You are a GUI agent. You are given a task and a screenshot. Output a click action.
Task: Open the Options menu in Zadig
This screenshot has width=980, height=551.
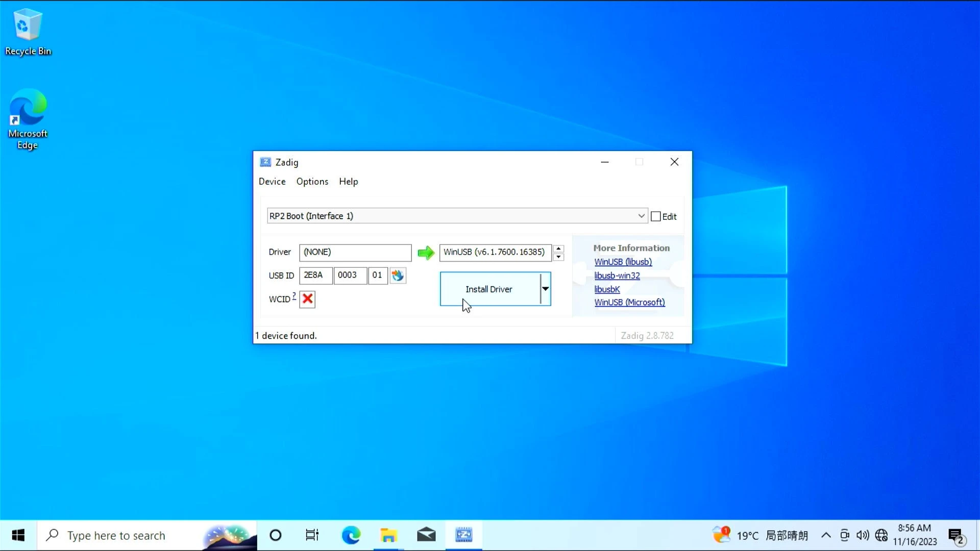(x=312, y=182)
